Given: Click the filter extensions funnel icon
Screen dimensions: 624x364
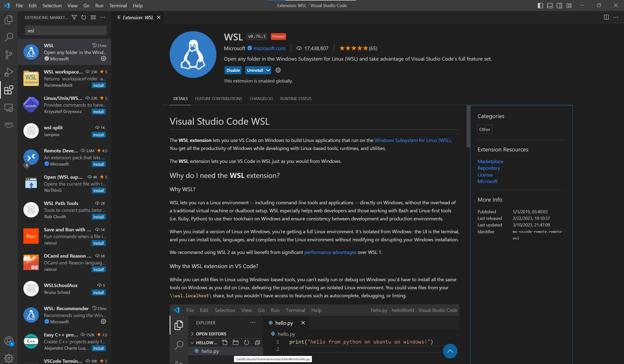Looking at the screenshot, I should 74,17.
